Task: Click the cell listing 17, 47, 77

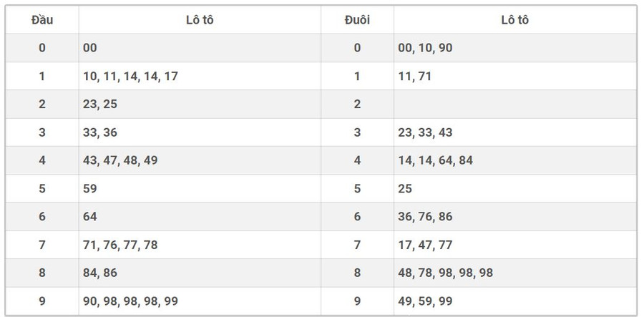Action: pyautogui.click(x=425, y=245)
